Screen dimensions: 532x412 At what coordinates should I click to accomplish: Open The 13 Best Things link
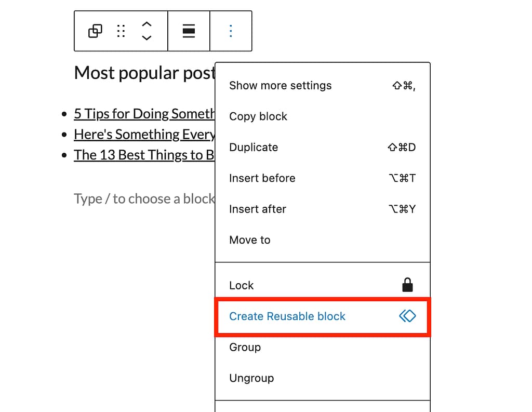tap(144, 155)
